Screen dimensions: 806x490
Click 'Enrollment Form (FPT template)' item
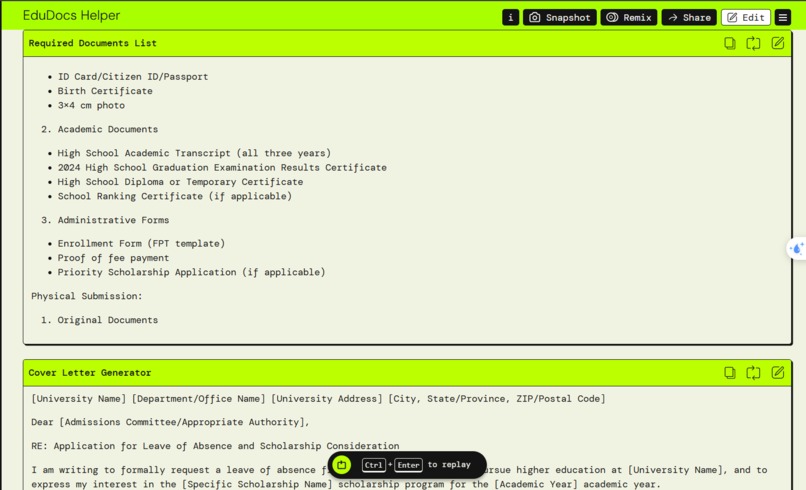(141, 244)
